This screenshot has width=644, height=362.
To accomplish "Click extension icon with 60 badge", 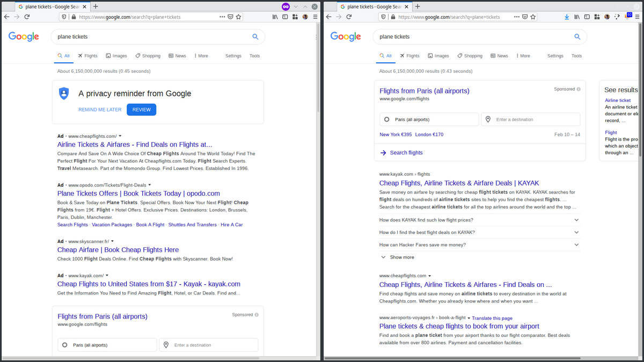I will 628,16.
